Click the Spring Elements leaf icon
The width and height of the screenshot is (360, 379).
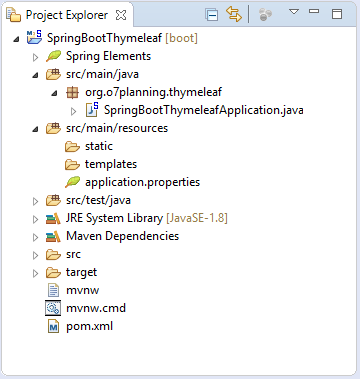tap(53, 56)
